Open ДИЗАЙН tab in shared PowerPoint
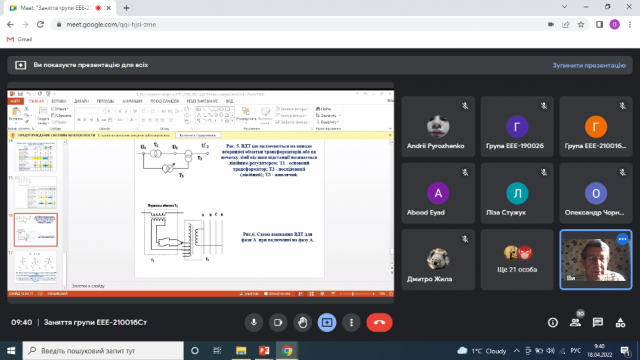 [x=81, y=101]
